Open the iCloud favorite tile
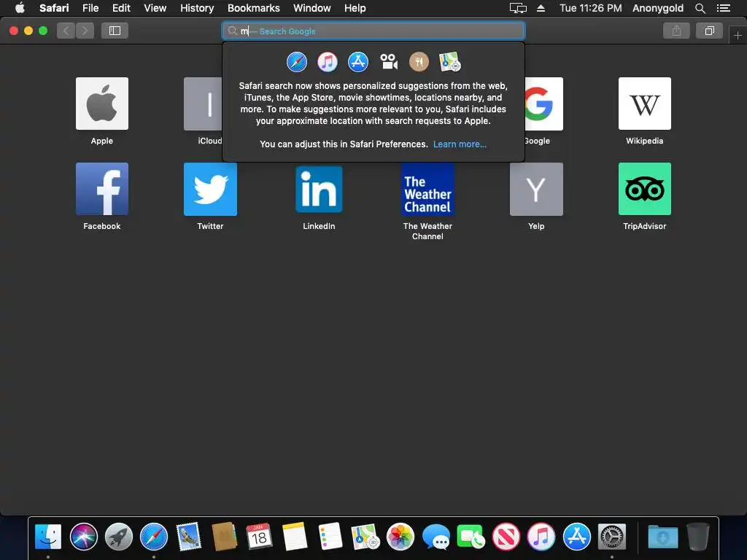The image size is (747, 560). click(x=204, y=104)
